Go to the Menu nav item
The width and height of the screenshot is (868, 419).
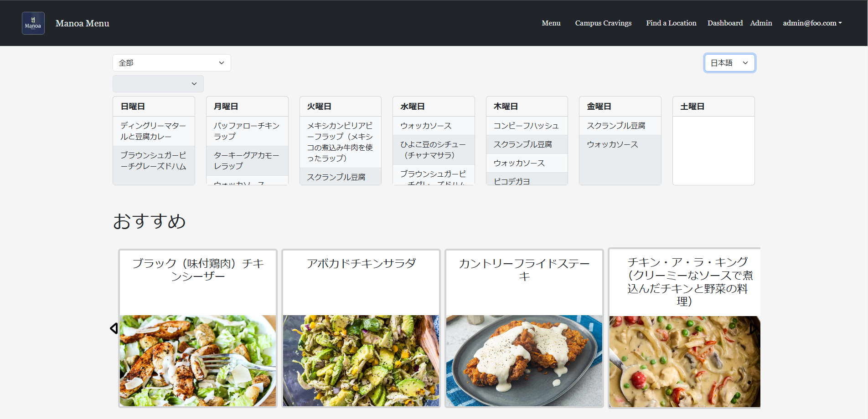(551, 23)
